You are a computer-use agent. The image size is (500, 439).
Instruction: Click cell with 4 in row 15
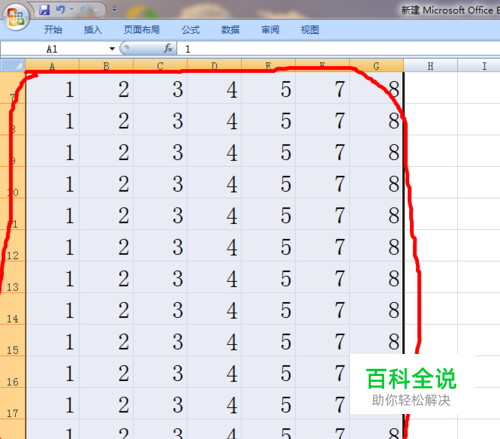coord(215,340)
